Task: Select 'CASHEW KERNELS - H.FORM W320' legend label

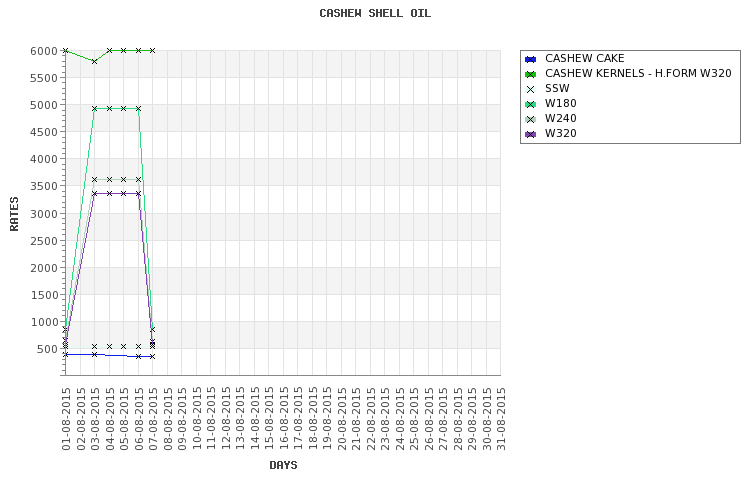Action: tap(638, 73)
